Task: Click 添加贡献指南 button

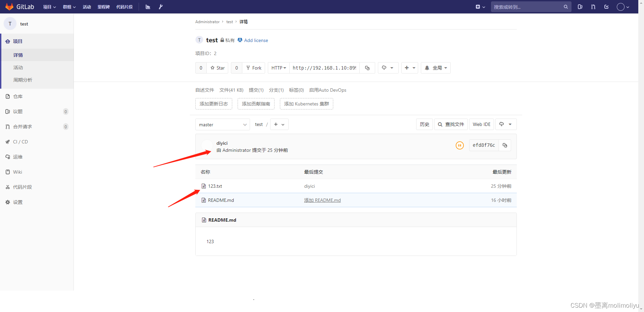Action: 256,104
